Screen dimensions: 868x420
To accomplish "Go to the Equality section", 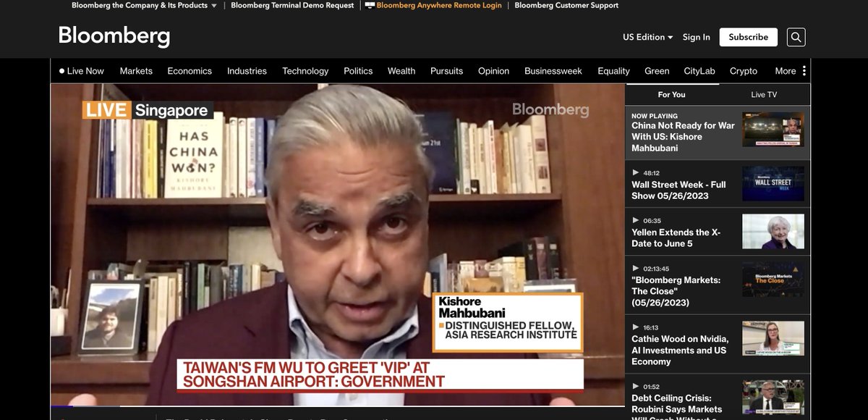I will [613, 71].
